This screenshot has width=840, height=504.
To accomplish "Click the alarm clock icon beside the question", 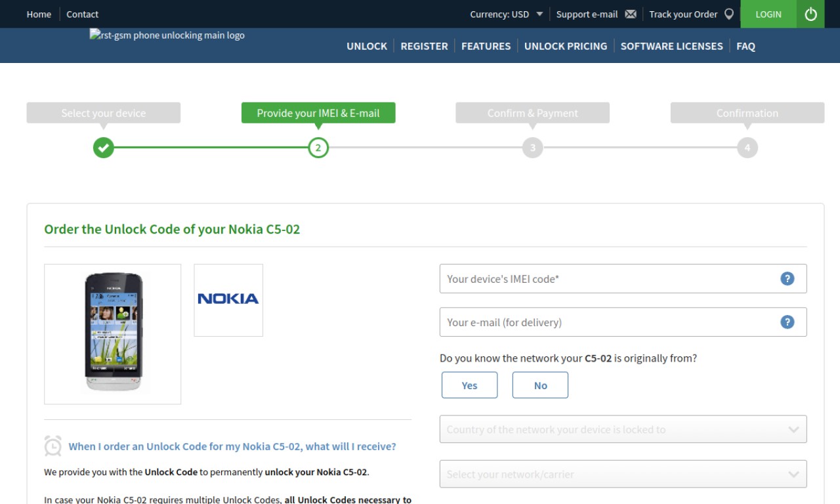I will coord(53,446).
